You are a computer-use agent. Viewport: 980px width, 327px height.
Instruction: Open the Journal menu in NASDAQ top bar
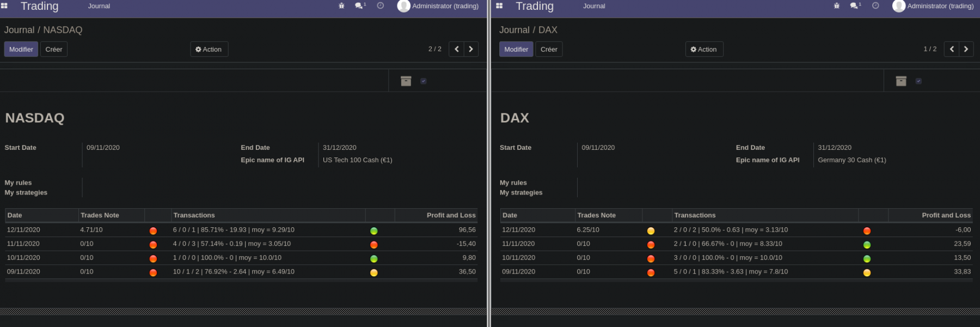coord(99,6)
